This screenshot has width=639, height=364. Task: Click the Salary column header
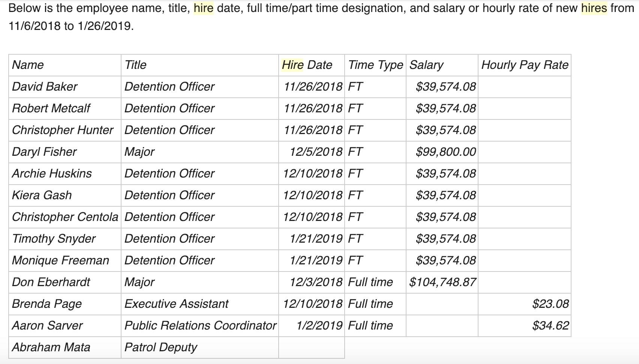(x=442, y=65)
